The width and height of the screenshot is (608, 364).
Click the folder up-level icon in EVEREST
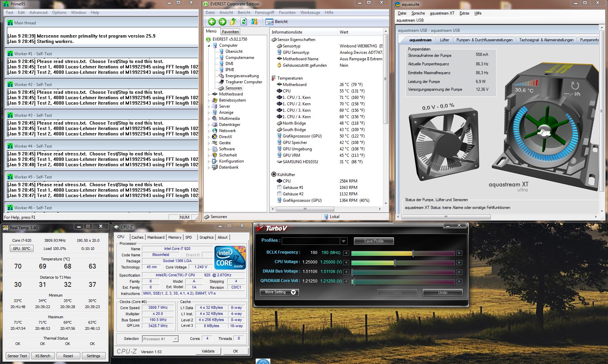[233, 22]
